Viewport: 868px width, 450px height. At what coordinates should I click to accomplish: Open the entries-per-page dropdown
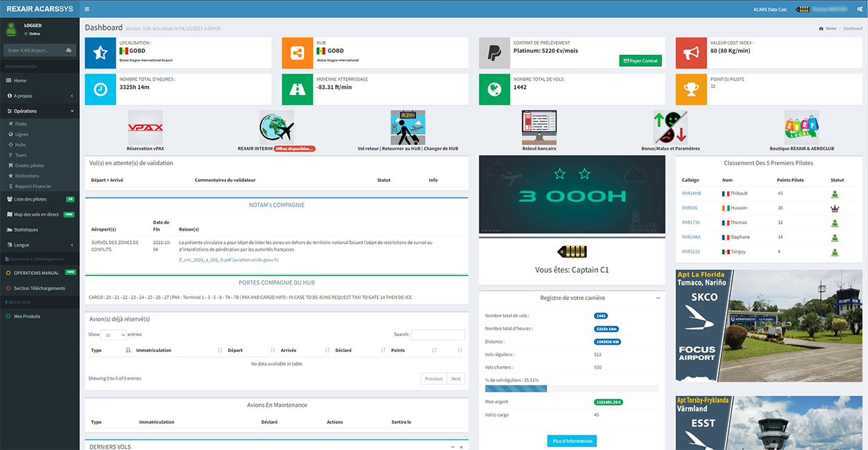point(114,335)
